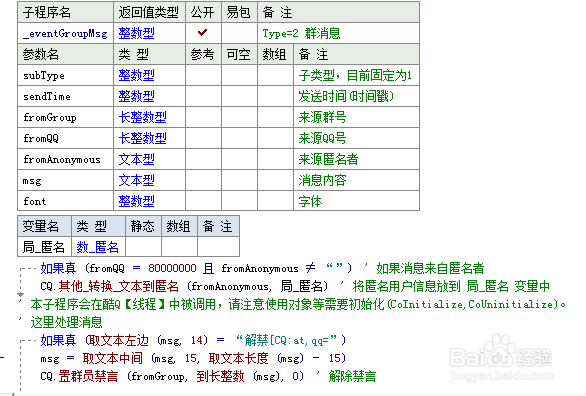Click 备注 cell of 局_匿名 variable
Screen dimensions: 586x396
coord(218,247)
